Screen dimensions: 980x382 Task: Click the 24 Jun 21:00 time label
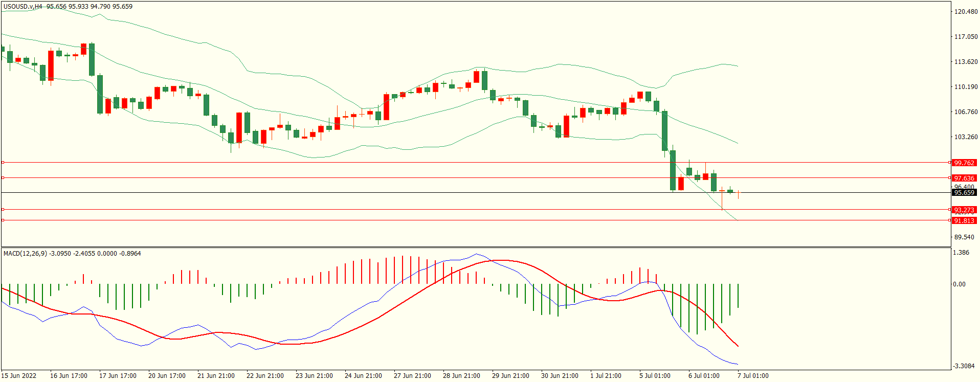(363, 376)
